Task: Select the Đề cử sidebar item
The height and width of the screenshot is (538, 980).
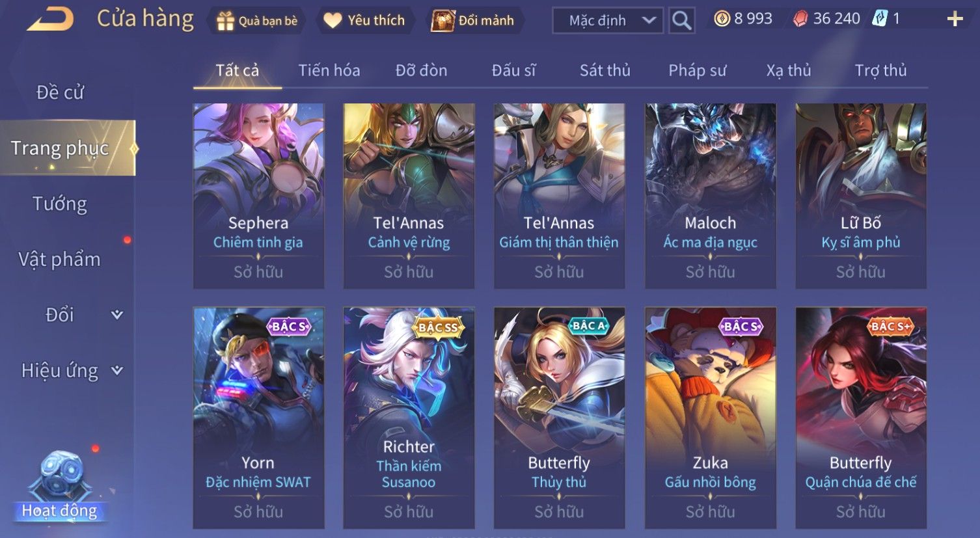Action: 60,92
